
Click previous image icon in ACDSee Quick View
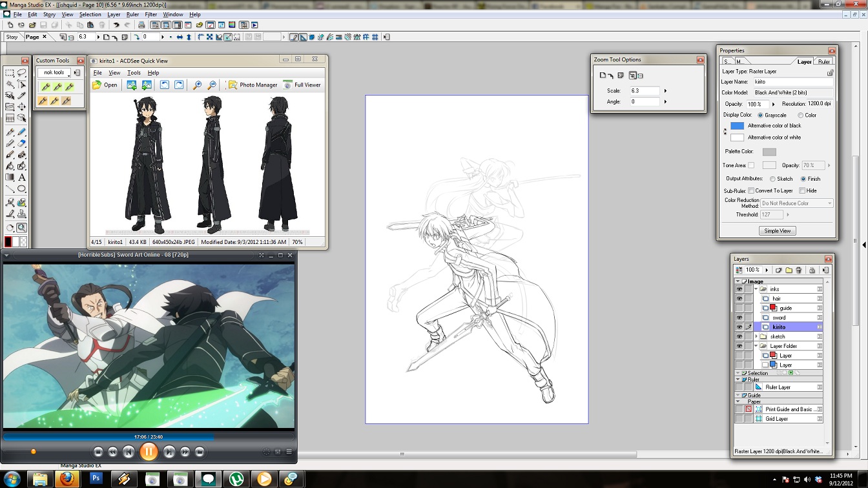pos(132,85)
